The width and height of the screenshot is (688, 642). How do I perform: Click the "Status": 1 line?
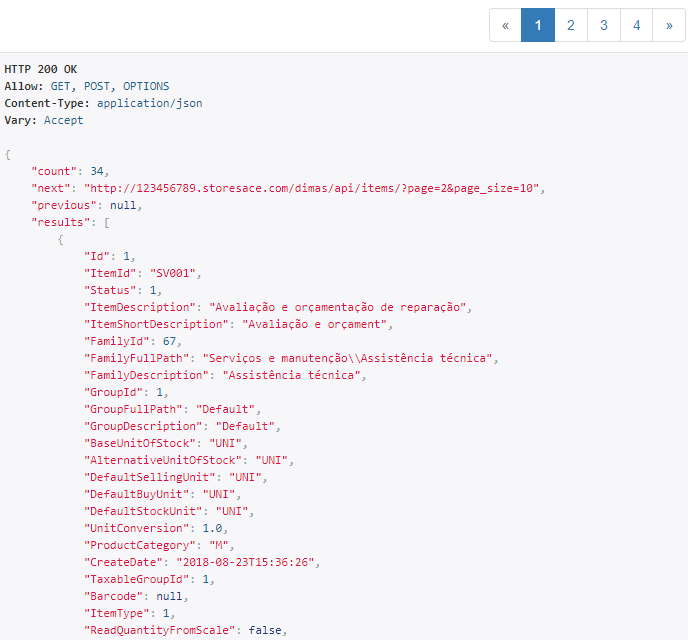coord(123,291)
